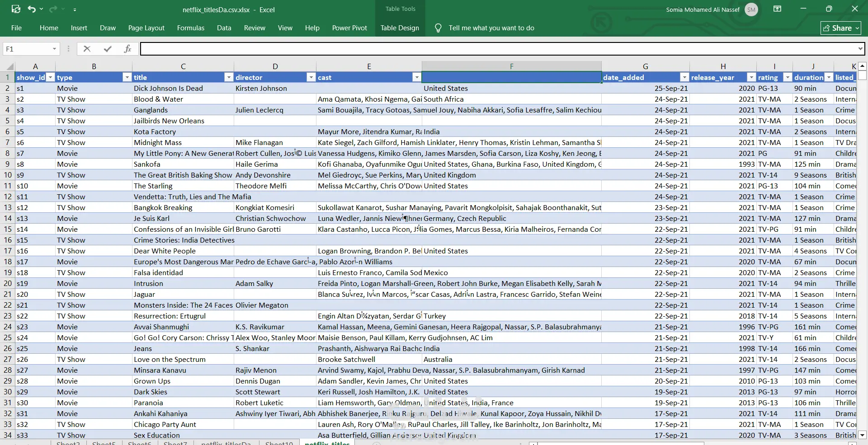The image size is (868, 445).
Task: Switch to the Page Layout ribbon tab
Action: tap(146, 28)
